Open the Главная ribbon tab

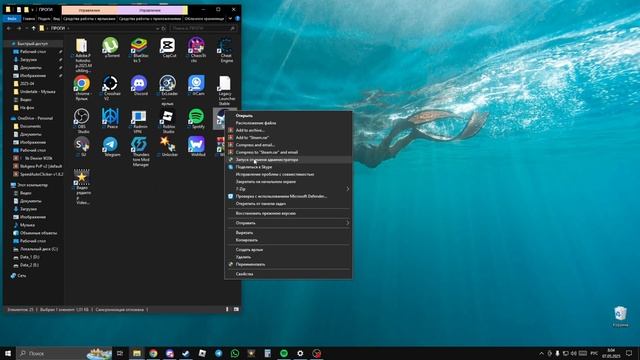tap(29, 19)
